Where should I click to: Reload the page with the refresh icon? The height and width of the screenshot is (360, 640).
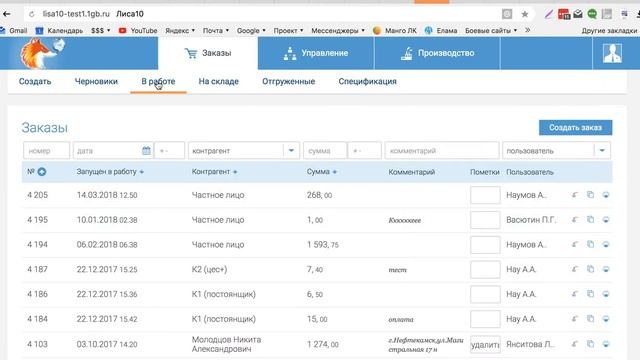click(x=31, y=14)
